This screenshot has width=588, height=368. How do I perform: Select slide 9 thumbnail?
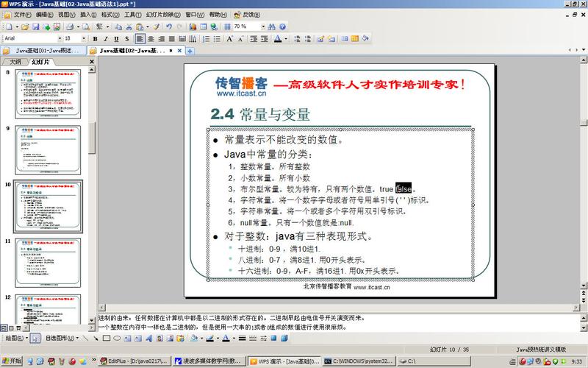48,150
